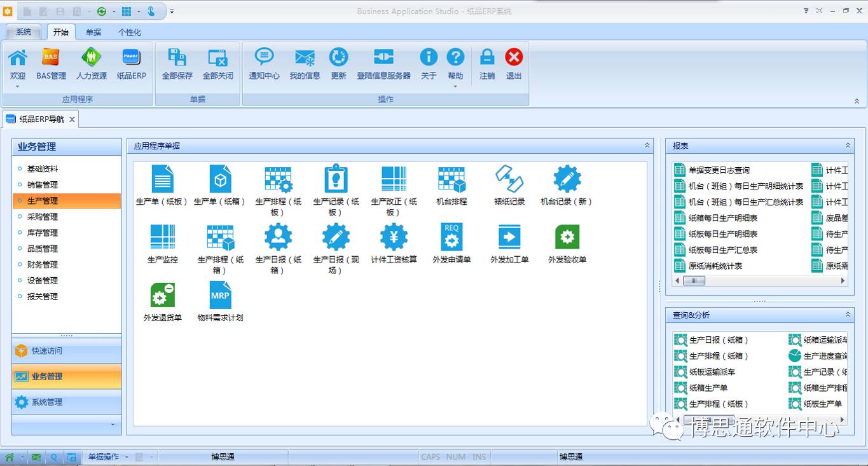Screen dimensions: 868x466
Task: Collapse the 应用程序单据 panel
Action: click(647, 146)
